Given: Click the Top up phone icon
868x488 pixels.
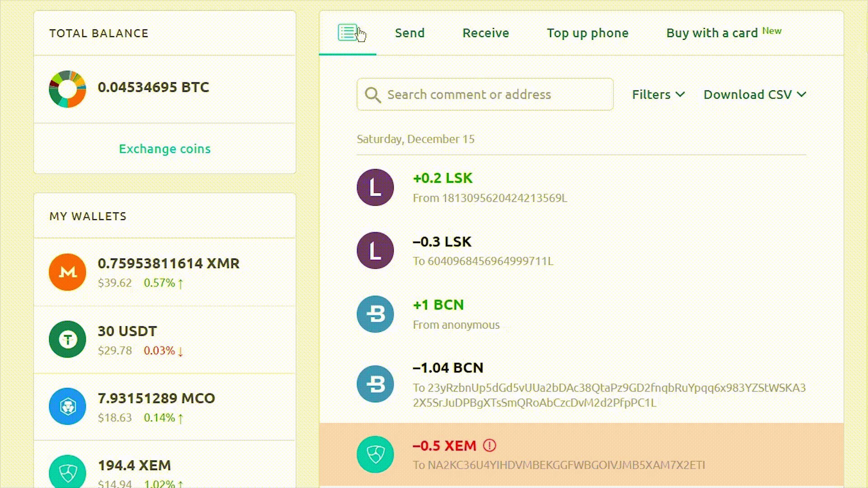Looking at the screenshot, I should [x=587, y=32].
